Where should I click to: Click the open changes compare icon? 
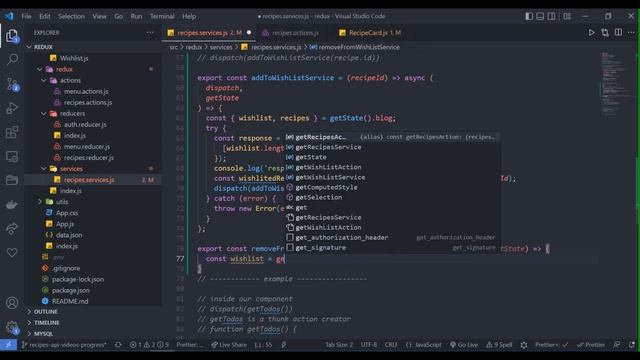605,33
